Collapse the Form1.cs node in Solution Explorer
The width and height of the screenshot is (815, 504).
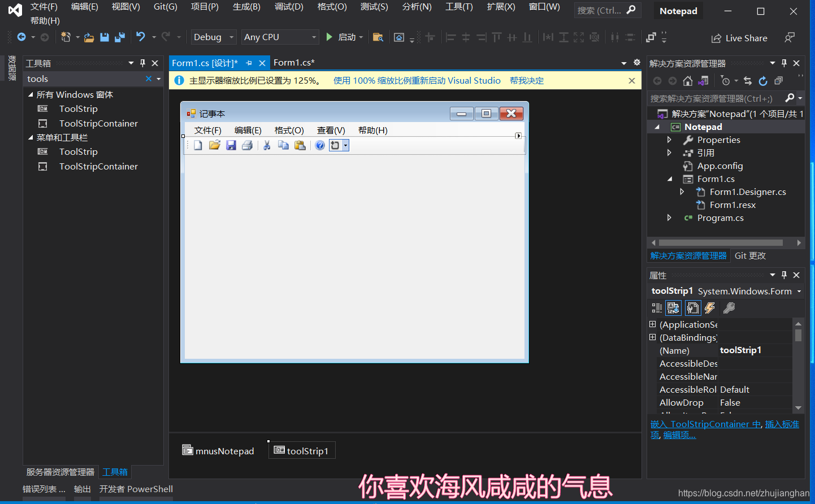coord(670,179)
